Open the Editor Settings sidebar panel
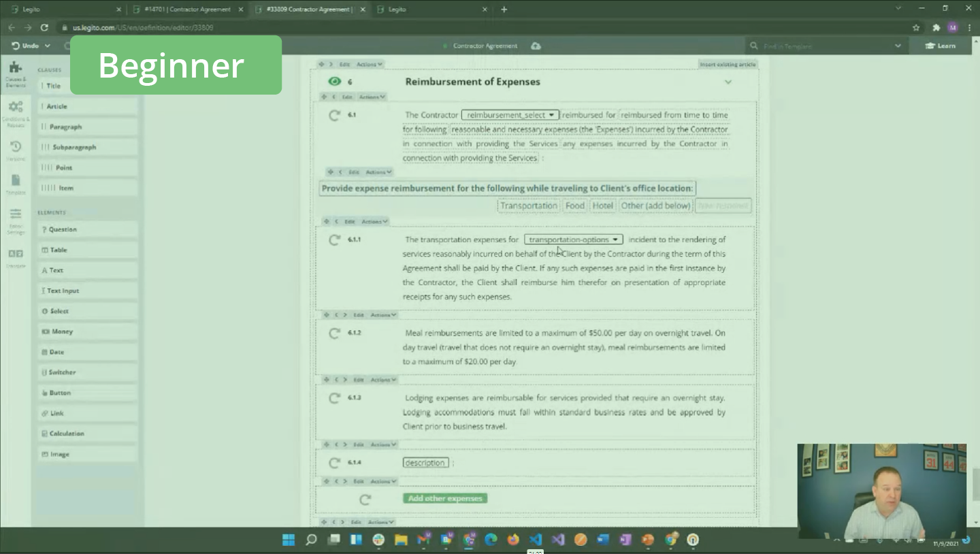This screenshot has height=554, width=980. (15, 221)
